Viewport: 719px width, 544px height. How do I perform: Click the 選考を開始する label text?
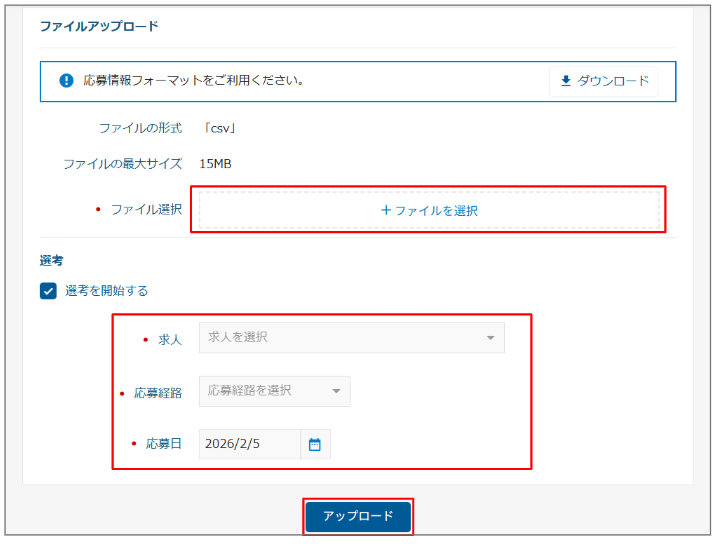point(107,291)
